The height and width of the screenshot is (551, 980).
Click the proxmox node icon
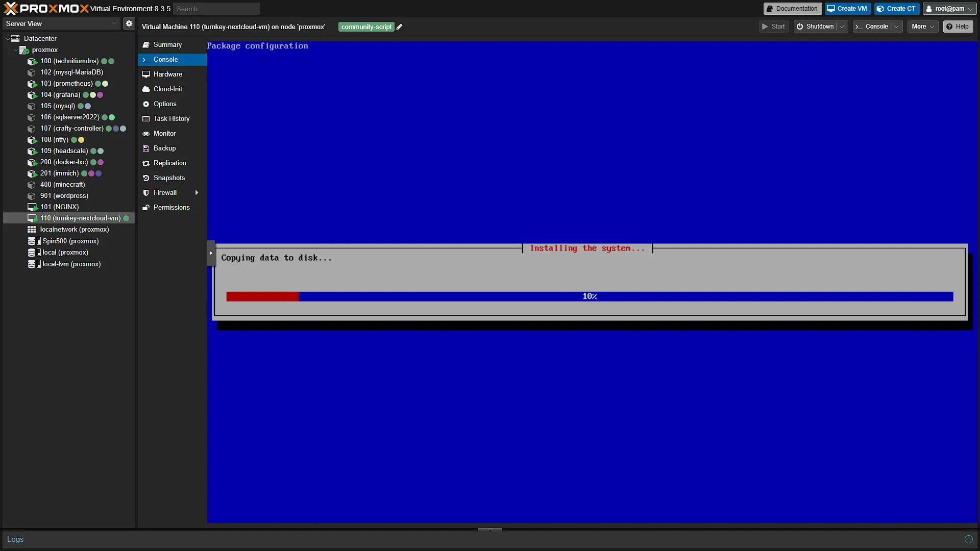coord(24,50)
